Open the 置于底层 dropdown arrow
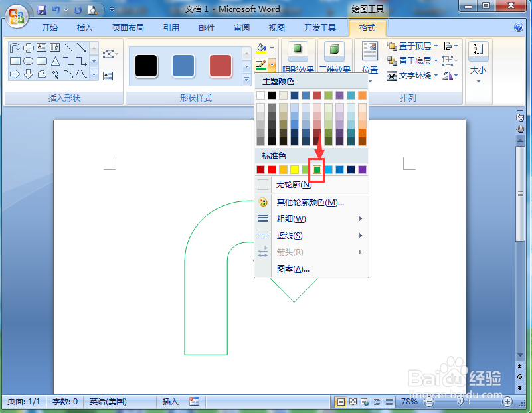 [436, 61]
